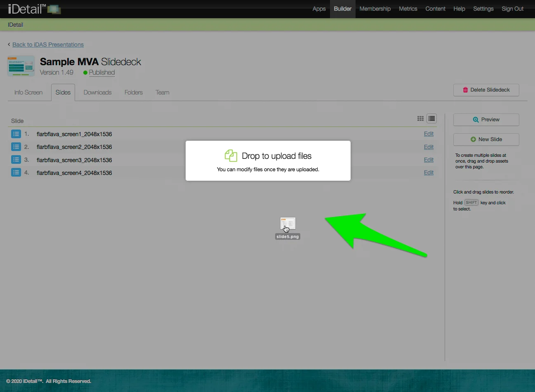Viewport: 535px width, 392px height.
Task: Click the Drop to upload files heading
Action: [277, 156]
